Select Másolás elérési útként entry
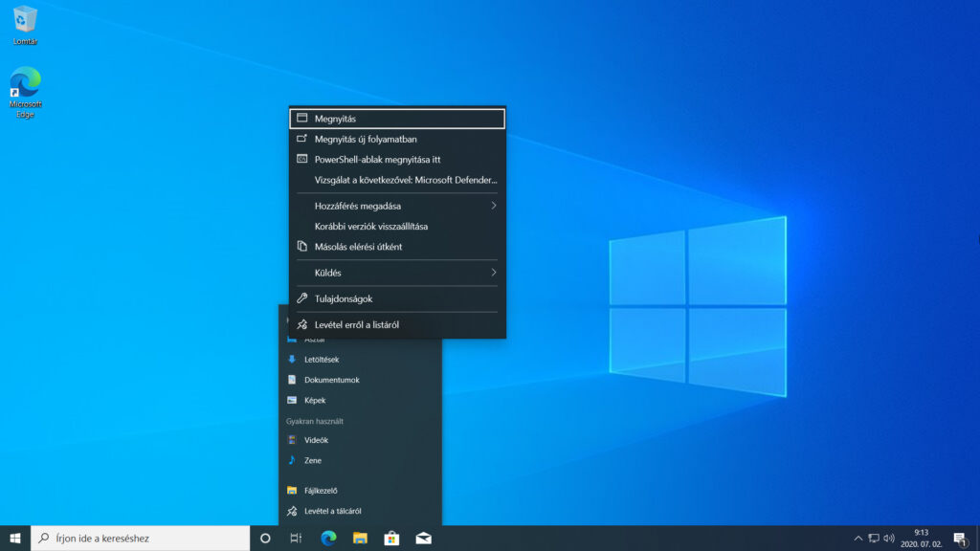This screenshot has width=980, height=551. tap(397, 247)
